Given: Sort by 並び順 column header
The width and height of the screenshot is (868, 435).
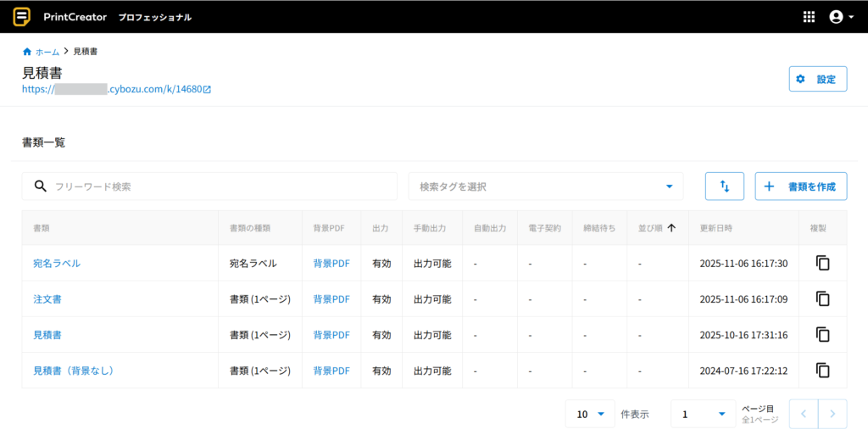Looking at the screenshot, I should tap(656, 228).
